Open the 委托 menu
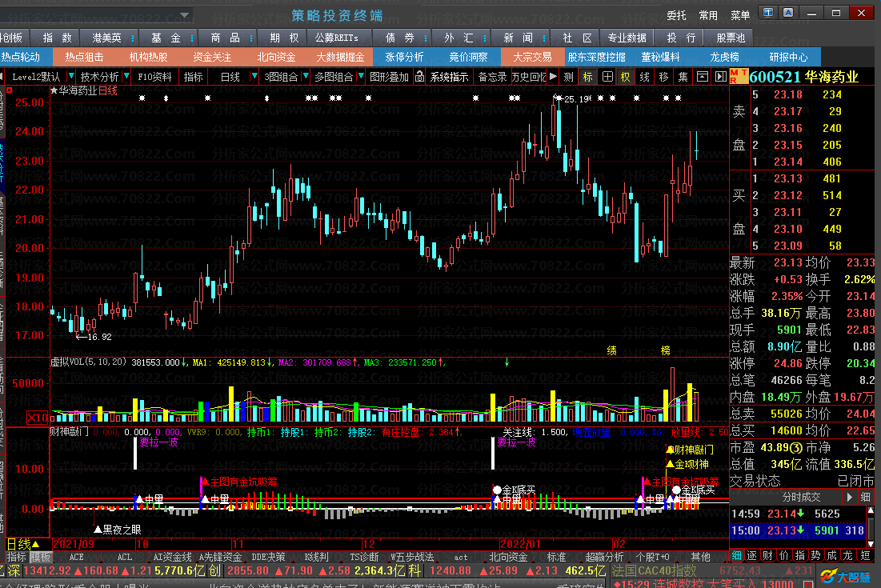Image resolution: width=881 pixels, height=588 pixels. tap(676, 15)
